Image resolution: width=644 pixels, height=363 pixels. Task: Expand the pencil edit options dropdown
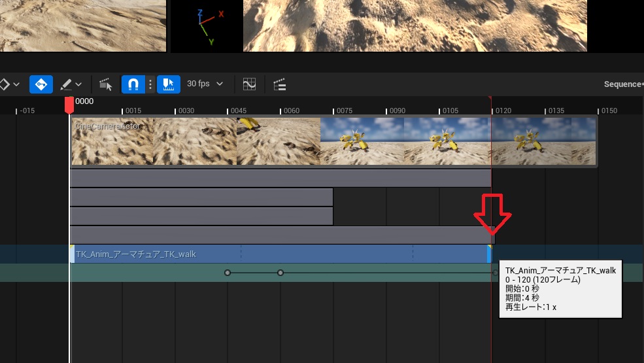click(x=78, y=84)
